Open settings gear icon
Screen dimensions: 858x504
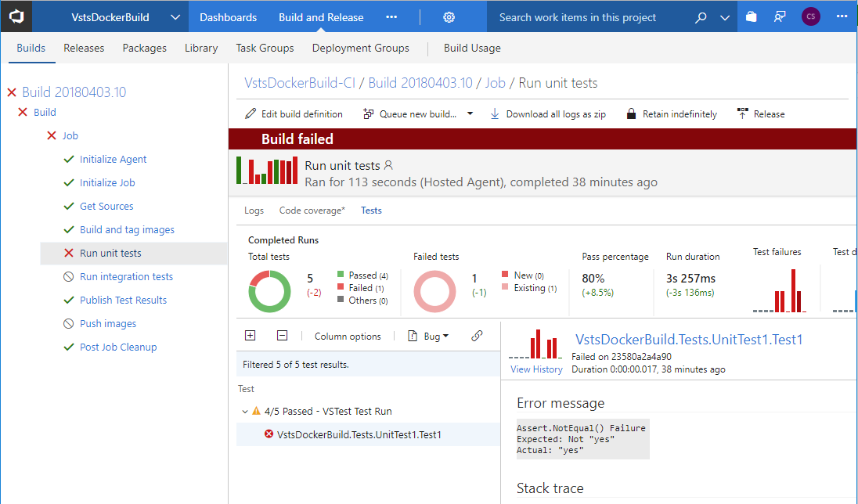point(449,17)
